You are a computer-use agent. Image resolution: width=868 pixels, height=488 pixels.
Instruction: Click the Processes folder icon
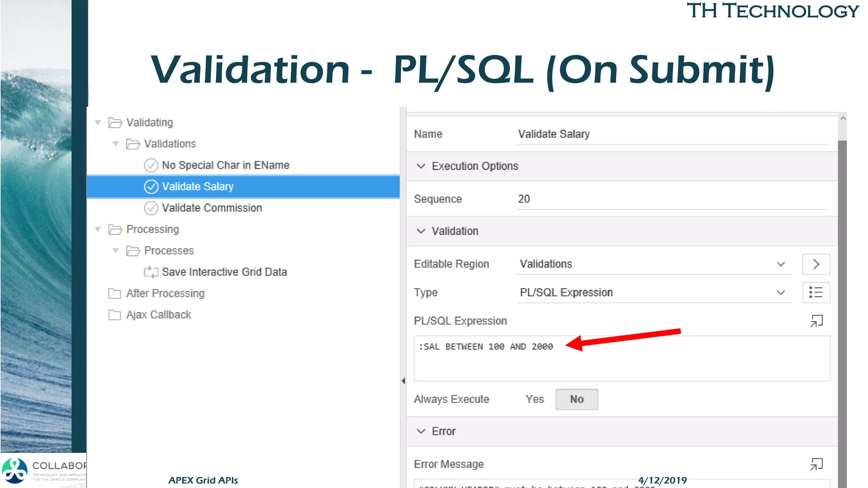click(x=133, y=251)
